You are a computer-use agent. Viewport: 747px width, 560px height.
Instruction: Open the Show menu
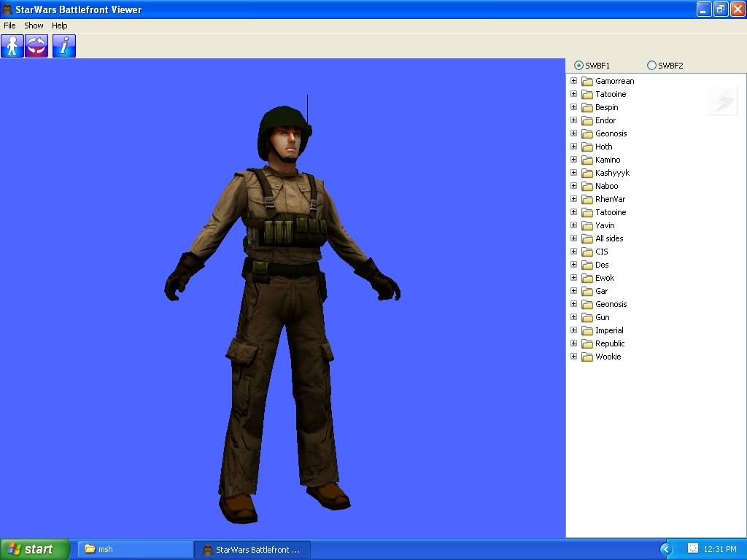click(x=34, y=26)
